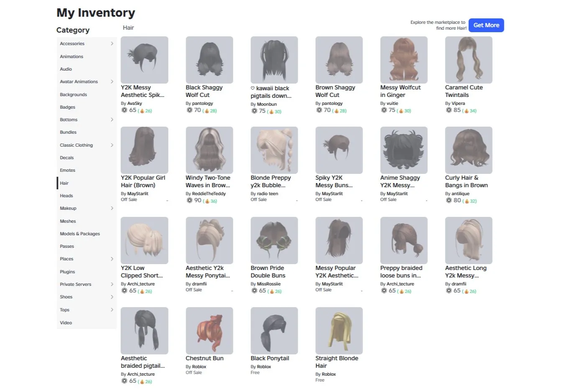Open the Aesthetic braided pigtail thumbnail
The image size is (570, 392).
coord(144,331)
